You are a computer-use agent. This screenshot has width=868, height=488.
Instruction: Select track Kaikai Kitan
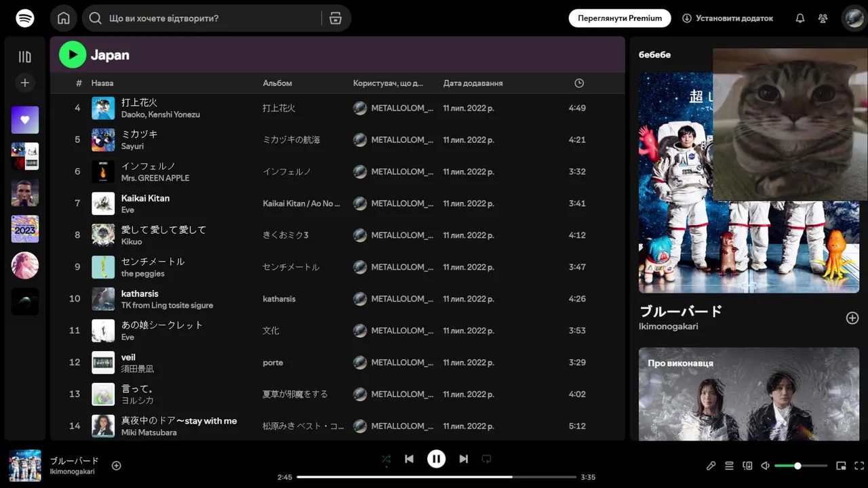click(145, 198)
